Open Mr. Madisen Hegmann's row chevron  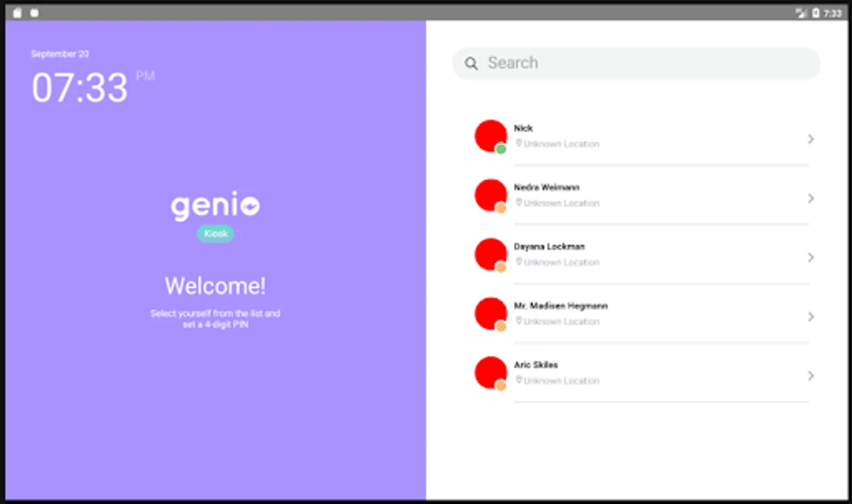tap(811, 317)
